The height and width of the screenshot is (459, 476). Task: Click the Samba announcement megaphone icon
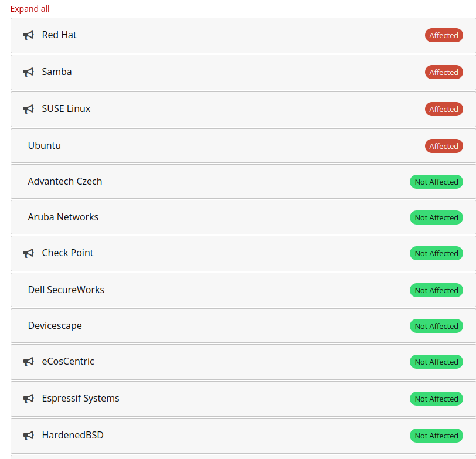[x=28, y=72]
